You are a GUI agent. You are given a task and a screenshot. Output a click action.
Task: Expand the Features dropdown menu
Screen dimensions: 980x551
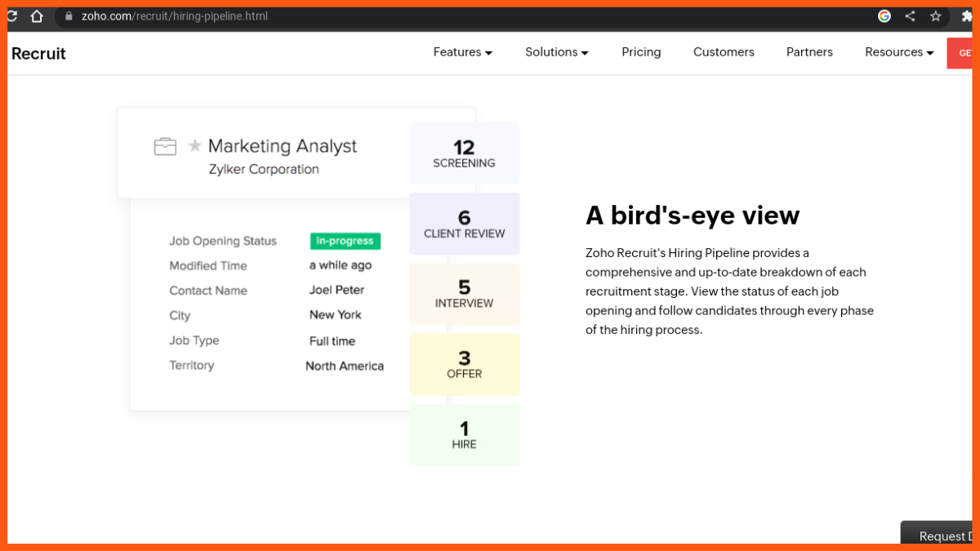pos(462,52)
